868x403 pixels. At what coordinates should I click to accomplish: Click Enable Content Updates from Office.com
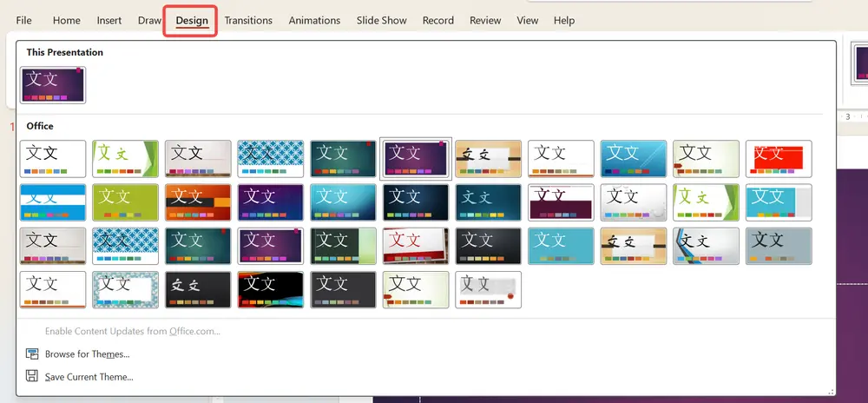click(x=132, y=332)
